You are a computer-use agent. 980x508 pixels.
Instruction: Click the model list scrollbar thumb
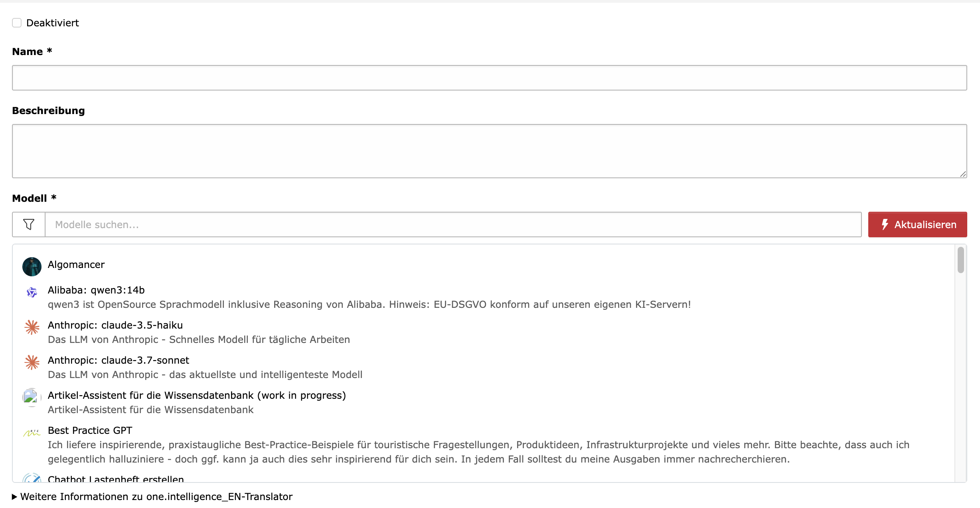click(x=961, y=260)
